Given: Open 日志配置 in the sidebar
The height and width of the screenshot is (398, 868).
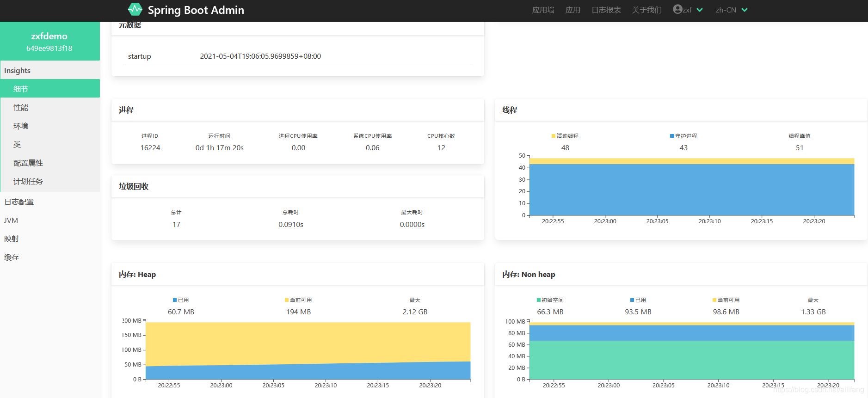Looking at the screenshot, I should 19,202.
